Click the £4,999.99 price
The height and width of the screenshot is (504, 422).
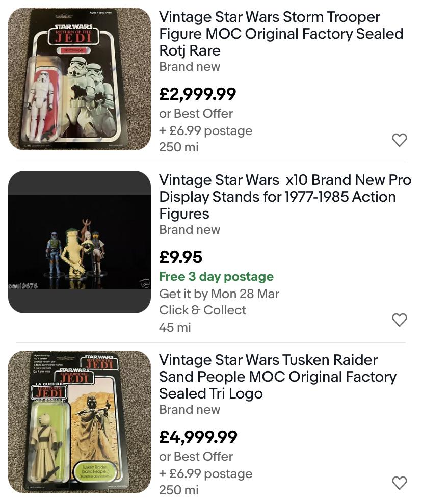click(198, 437)
